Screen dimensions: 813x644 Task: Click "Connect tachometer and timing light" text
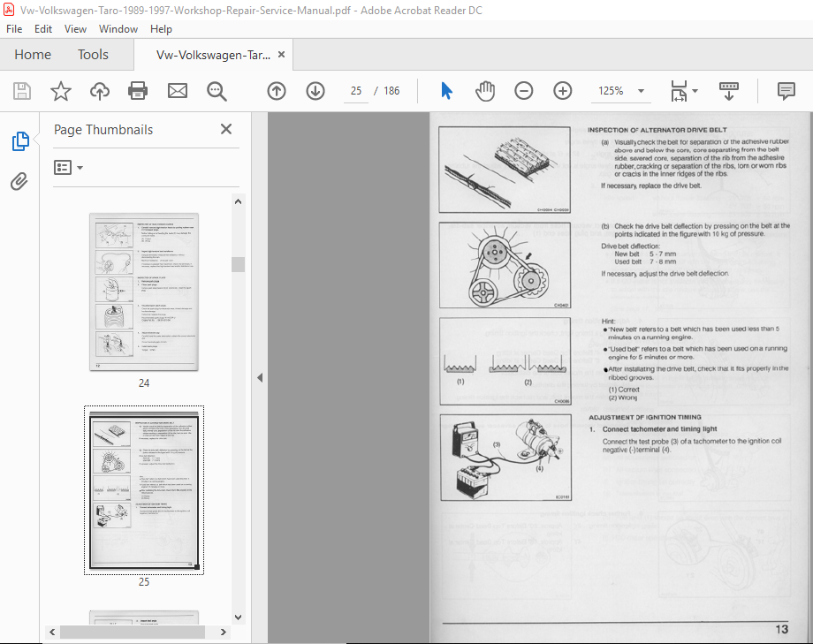coord(659,429)
